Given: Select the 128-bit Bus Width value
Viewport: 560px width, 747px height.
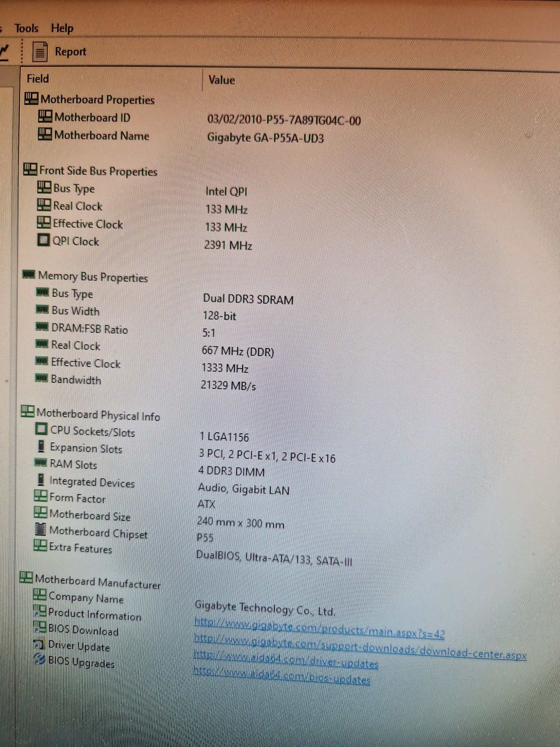Looking at the screenshot, I should pyautogui.click(x=220, y=316).
